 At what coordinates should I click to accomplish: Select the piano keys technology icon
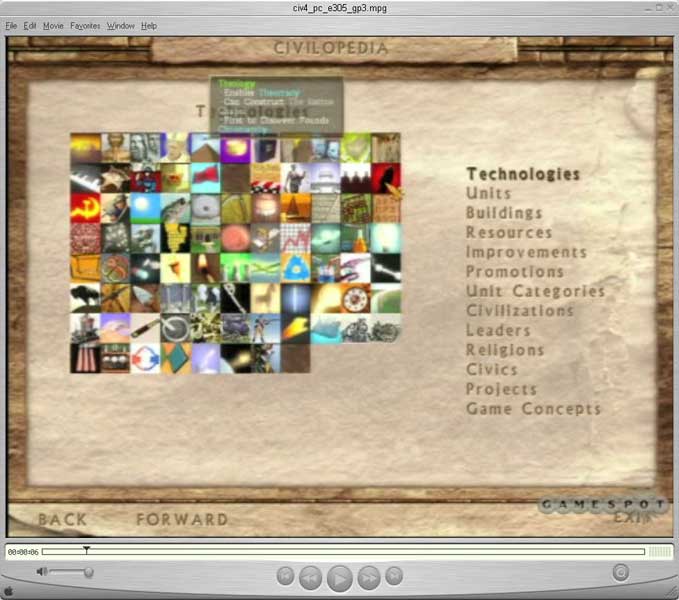point(85,178)
